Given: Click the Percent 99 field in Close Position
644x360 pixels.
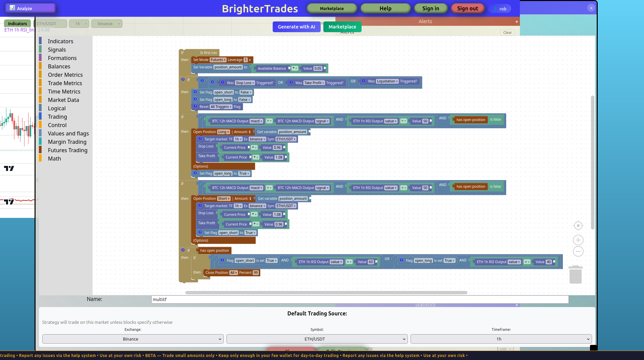Looking at the screenshot, I should pos(256,273).
